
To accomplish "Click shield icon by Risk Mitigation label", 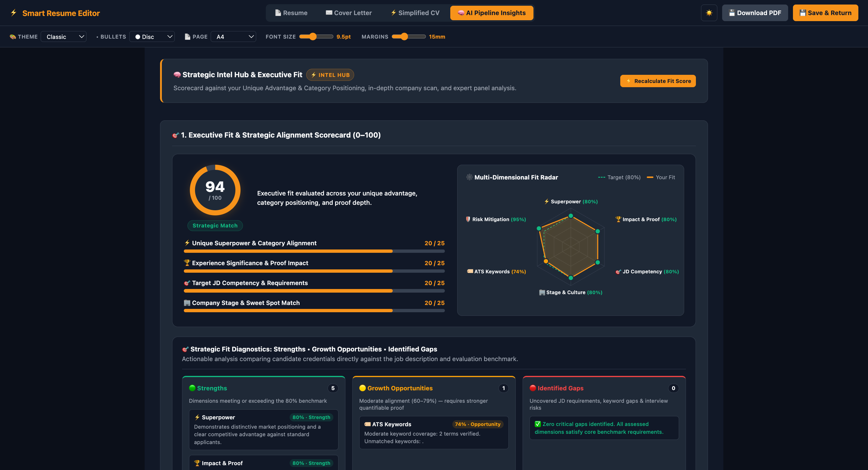I will (x=468, y=219).
